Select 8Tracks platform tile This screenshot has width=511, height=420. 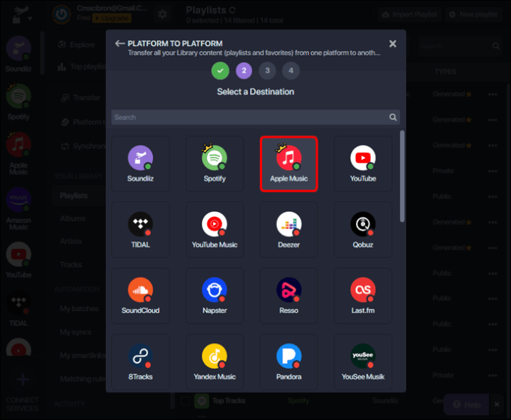(141, 362)
